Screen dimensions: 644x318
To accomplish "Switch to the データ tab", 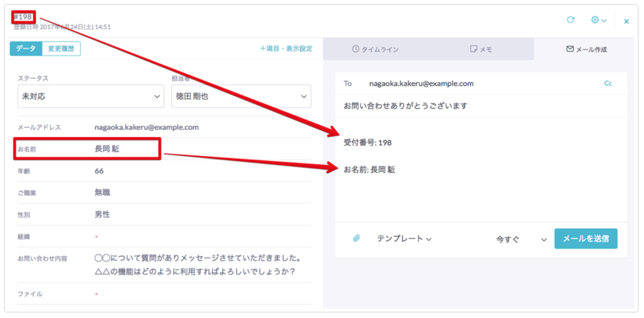I will 26,49.
